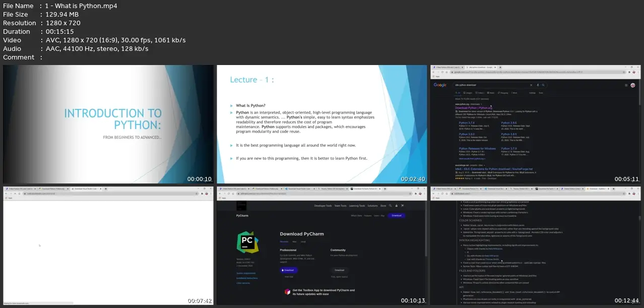Click the File Name value 1 - What is Python.mp4
Image resolution: width=644 pixels, height=308 pixels.
coord(81,6)
